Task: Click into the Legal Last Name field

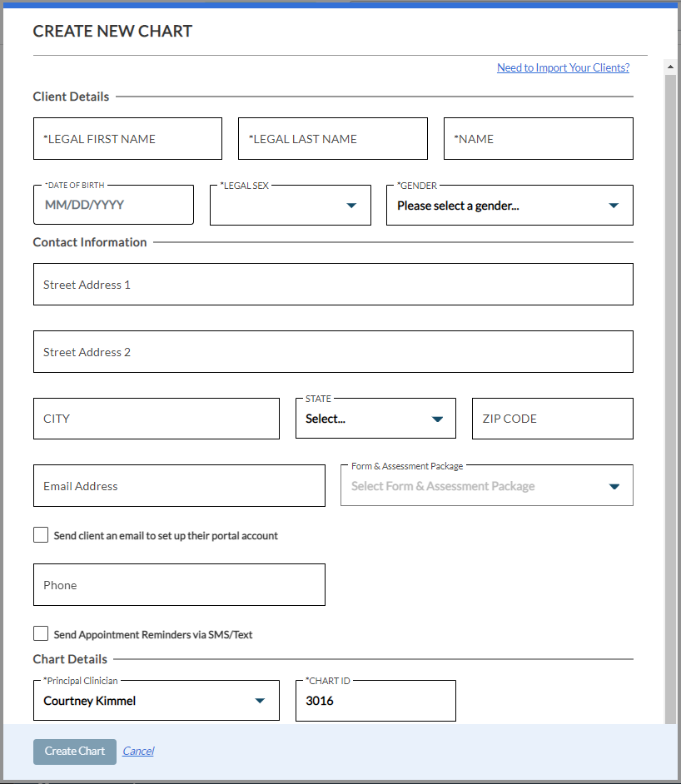Action: pyautogui.click(x=333, y=138)
